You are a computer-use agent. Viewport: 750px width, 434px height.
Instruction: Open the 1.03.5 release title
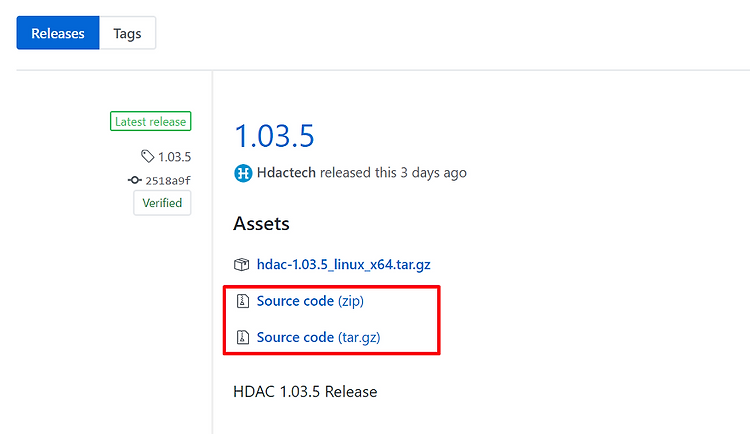[x=274, y=135]
